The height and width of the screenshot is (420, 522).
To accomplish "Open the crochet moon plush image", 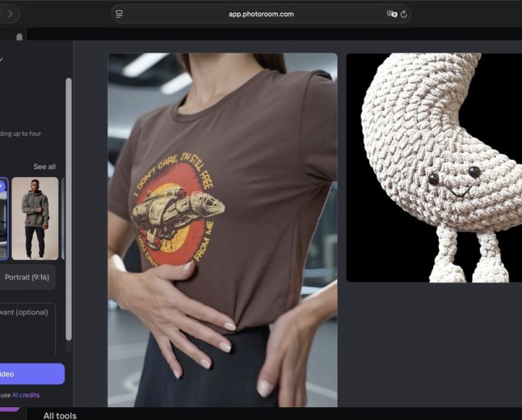I will (434, 168).
